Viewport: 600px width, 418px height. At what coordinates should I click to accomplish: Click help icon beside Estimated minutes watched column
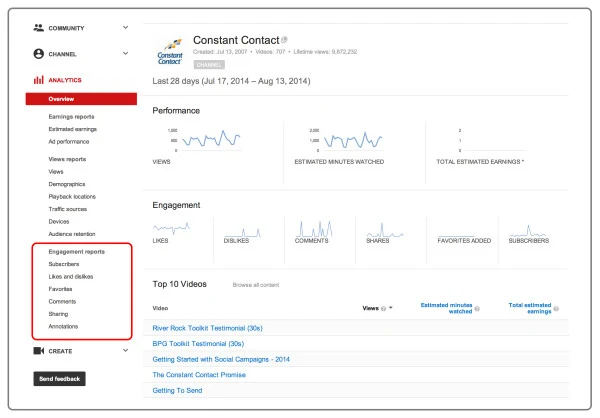pyautogui.click(x=477, y=309)
